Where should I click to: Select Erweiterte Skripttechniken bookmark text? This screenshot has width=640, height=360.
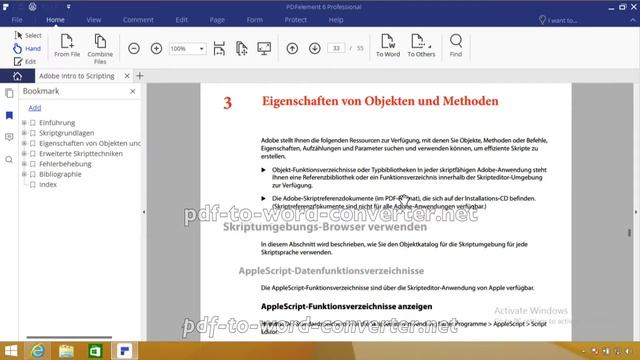[81, 153]
